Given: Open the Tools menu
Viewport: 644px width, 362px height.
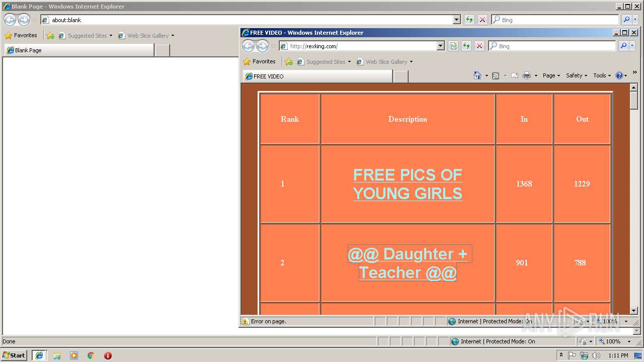Looking at the screenshot, I should 602,75.
